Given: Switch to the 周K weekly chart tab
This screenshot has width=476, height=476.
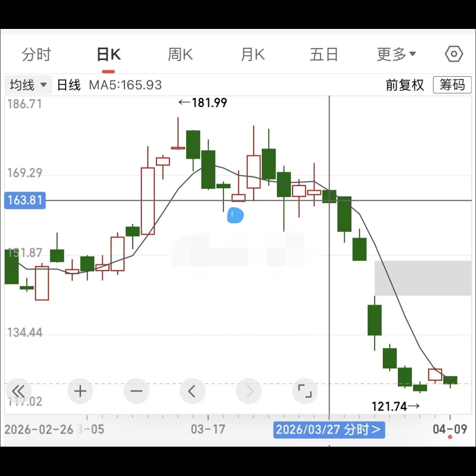Looking at the screenshot, I should click(x=180, y=54).
